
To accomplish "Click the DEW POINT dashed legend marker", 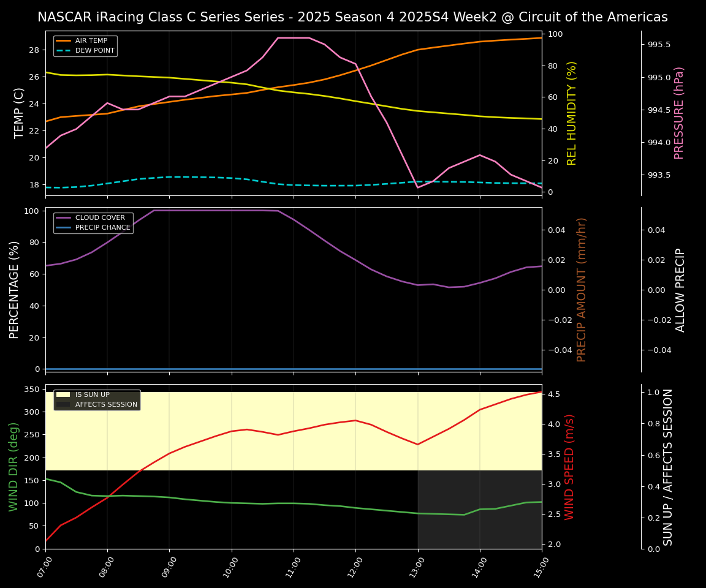I will pos(64,50).
